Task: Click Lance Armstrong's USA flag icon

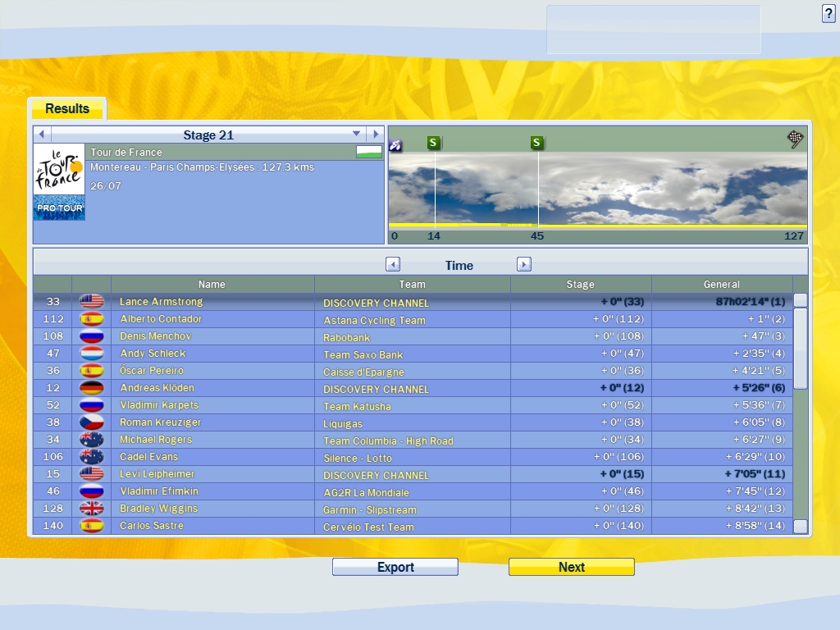Action: [91, 302]
